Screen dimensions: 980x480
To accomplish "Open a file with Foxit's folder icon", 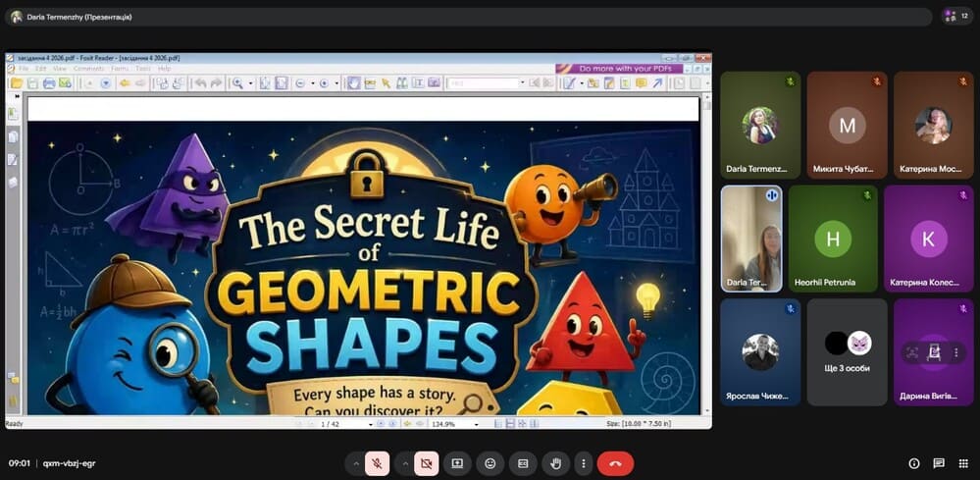I will click(x=17, y=83).
